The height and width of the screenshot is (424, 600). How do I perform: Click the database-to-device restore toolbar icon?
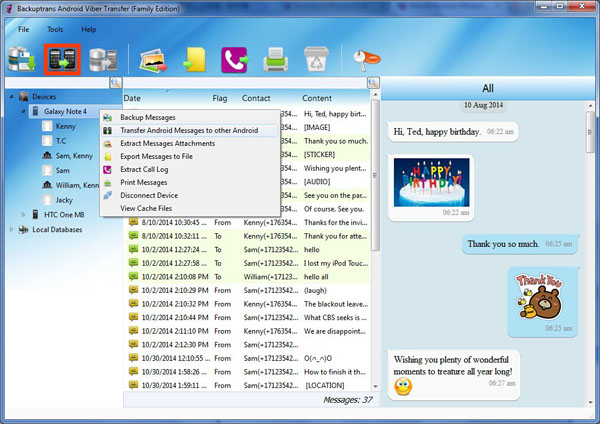(x=101, y=61)
